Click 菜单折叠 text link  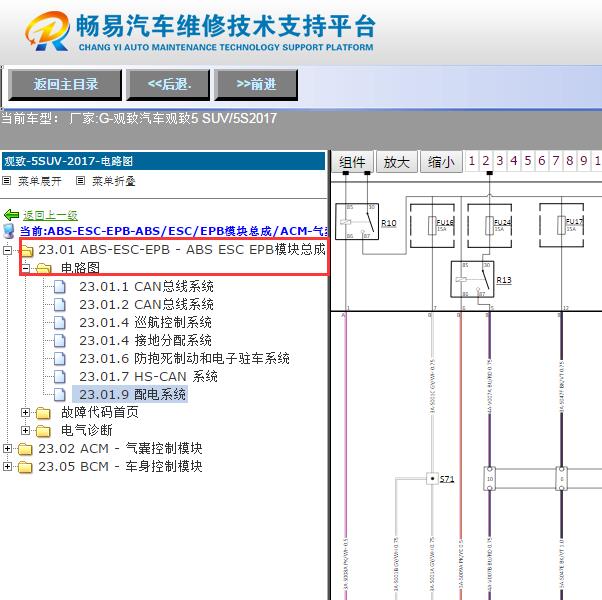114,181
